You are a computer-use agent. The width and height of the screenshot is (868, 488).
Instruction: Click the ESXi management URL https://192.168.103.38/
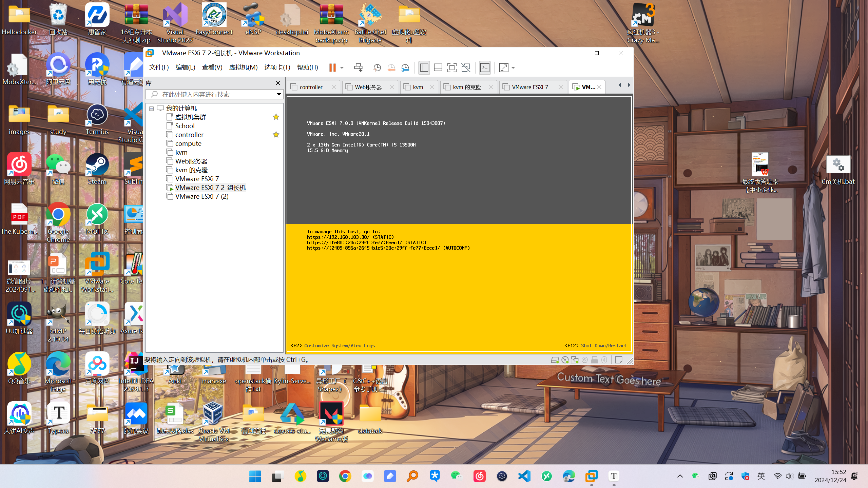click(338, 237)
